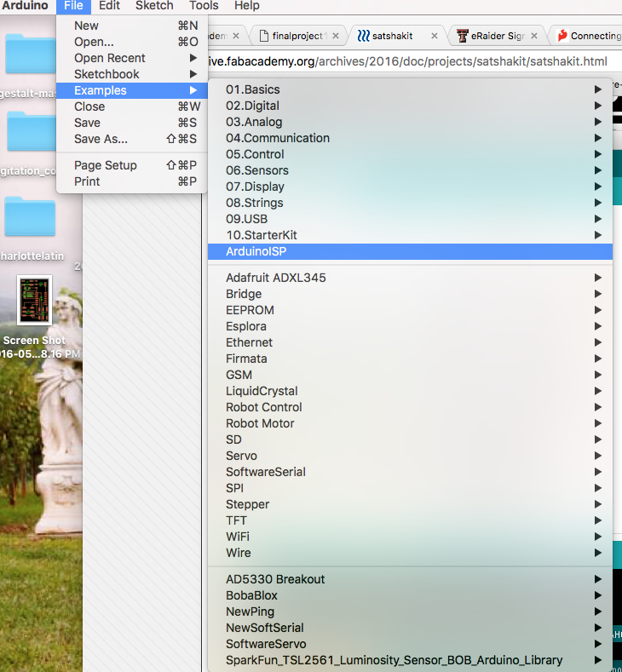
Task: Open the Robot Motor examples
Action: (x=410, y=424)
